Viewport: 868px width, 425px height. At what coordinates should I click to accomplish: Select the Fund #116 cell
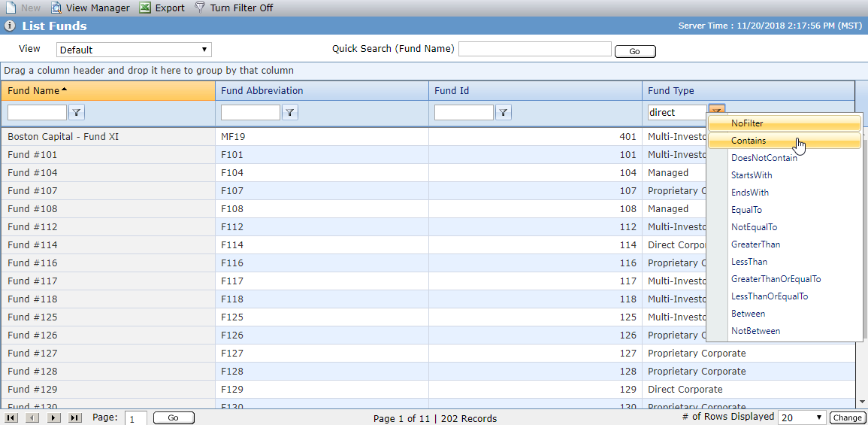(x=108, y=263)
